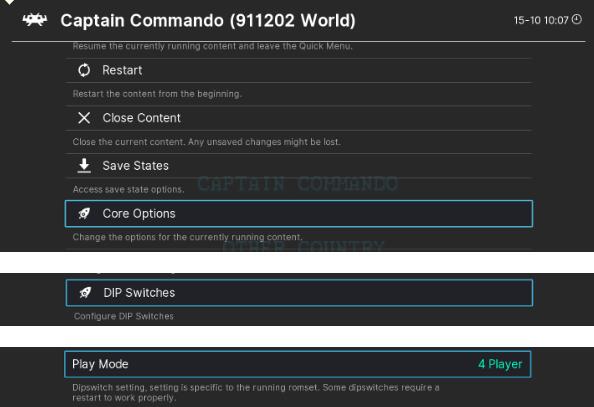This screenshot has height=407, width=594.
Task: Click the Restart circular arrow icon
Action: click(x=84, y=70)
